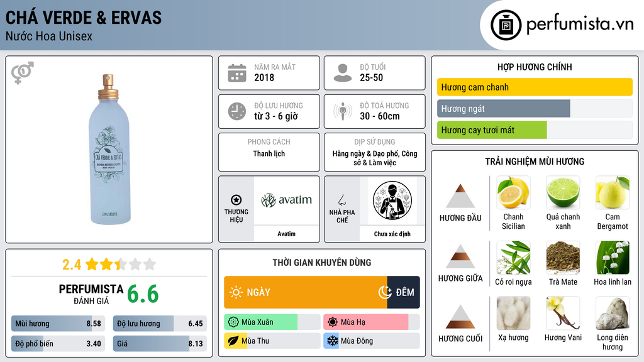644x362 pixels.
Task: Click the age range value 25-50
Action: 371,77
